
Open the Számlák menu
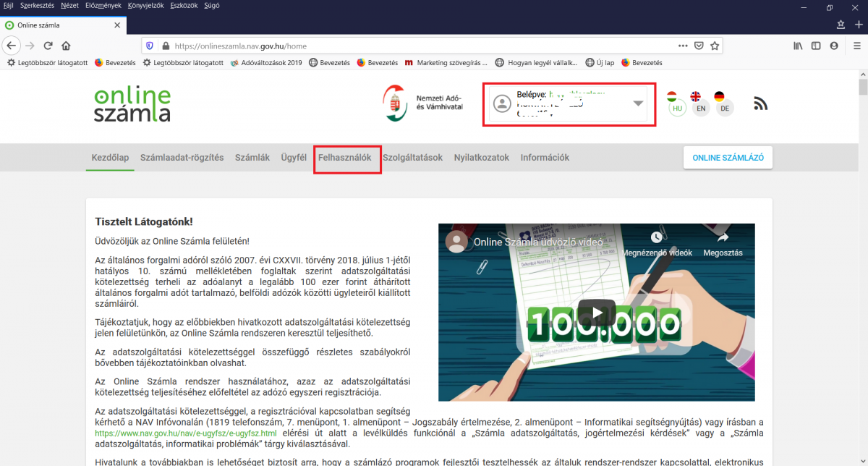(x=252, y=158)
